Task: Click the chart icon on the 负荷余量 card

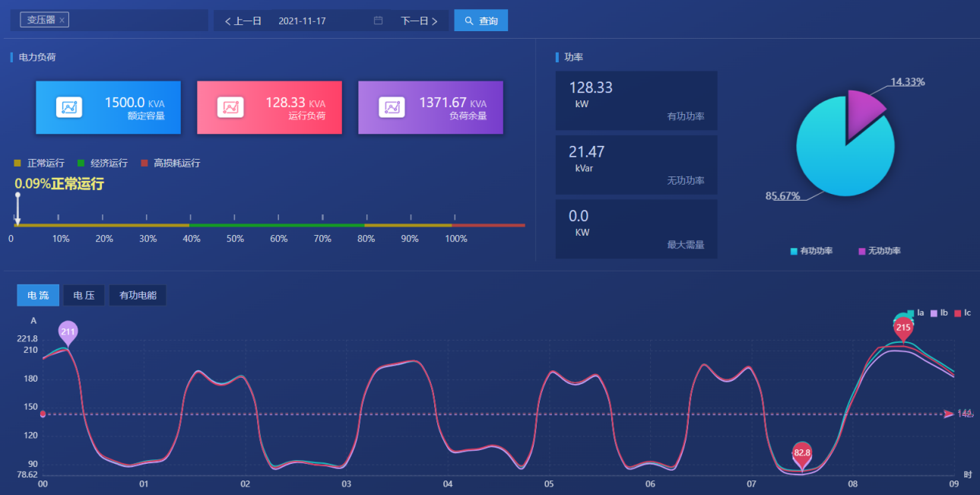Action: point(392,106)
